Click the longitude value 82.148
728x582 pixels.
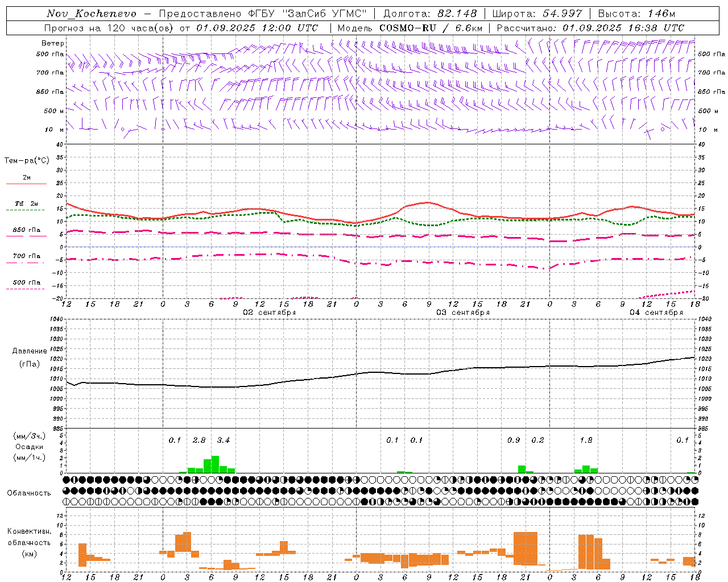click(x=457, y=14)
